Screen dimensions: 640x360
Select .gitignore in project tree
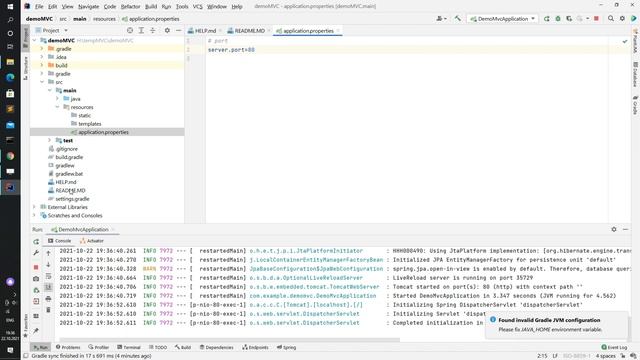66,149
